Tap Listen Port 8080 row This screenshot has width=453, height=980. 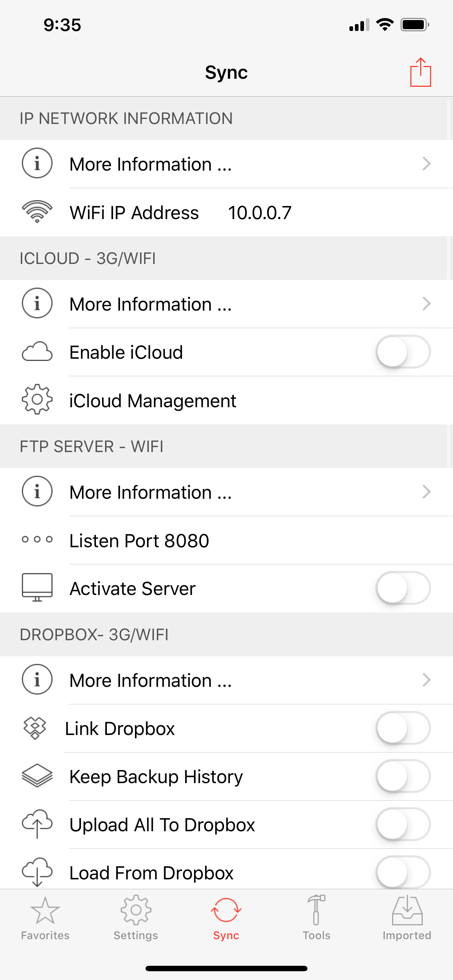139,541
